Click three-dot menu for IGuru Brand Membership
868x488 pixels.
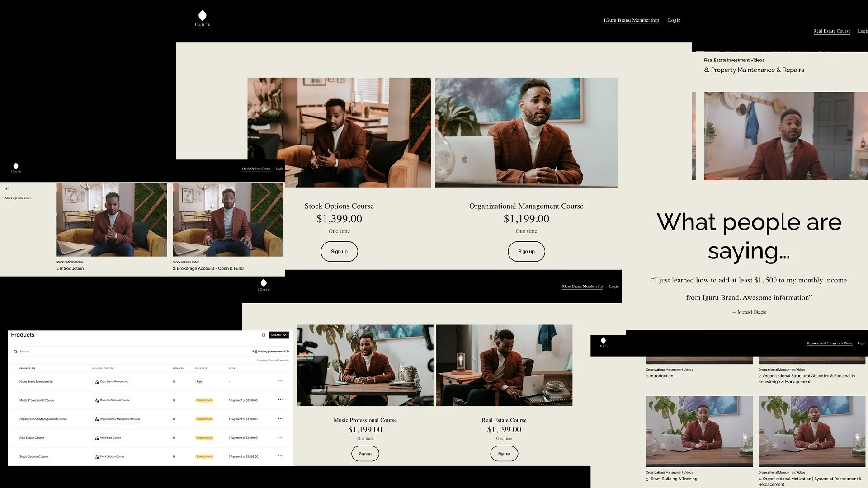tap(280, 381)
